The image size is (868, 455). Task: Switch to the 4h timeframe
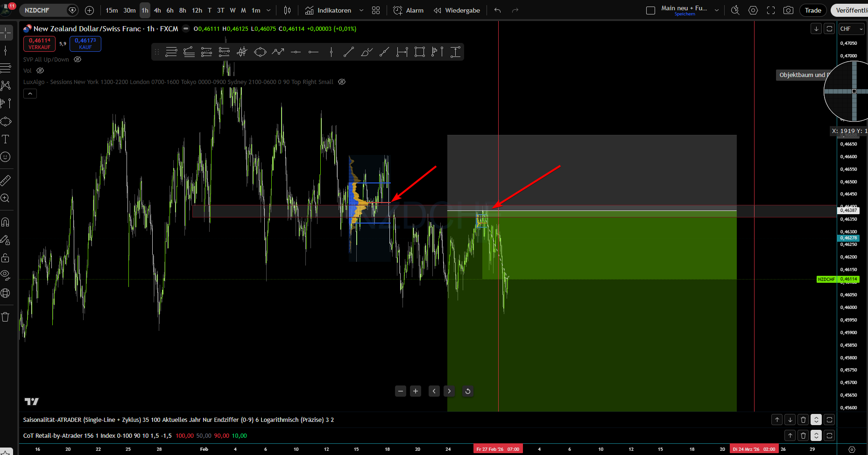coord(157,10)
